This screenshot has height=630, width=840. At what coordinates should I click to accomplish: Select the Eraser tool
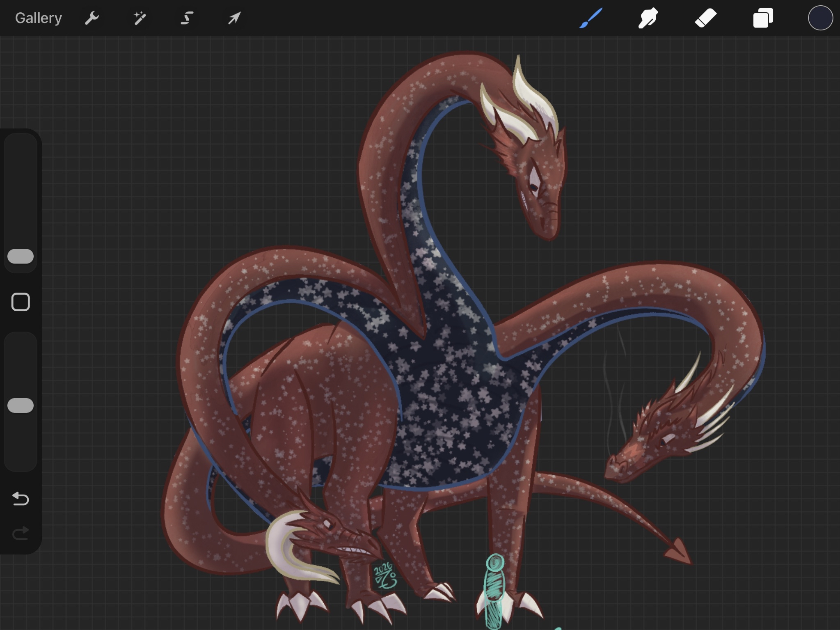[x=706, y=18]
